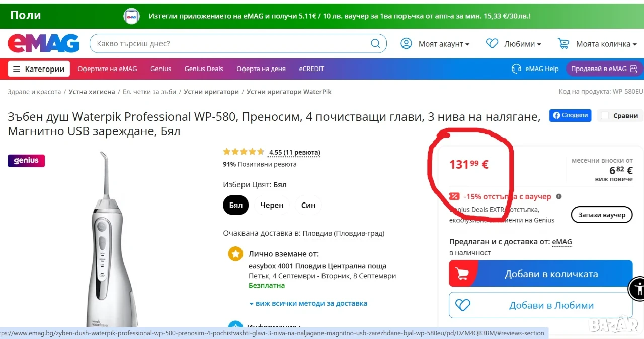The height and width of the screenshot is (339, 644).
Task: Tick the Сравни checkbox
Action: (604, 116)
